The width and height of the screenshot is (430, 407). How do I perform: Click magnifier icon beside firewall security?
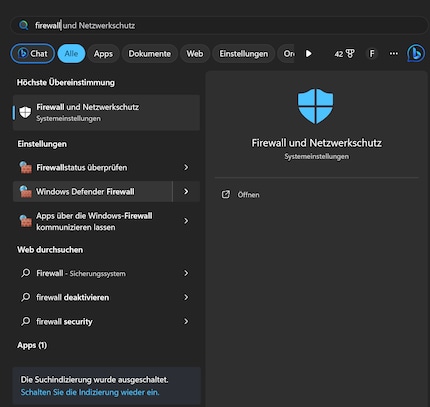[x=25, y=321]
